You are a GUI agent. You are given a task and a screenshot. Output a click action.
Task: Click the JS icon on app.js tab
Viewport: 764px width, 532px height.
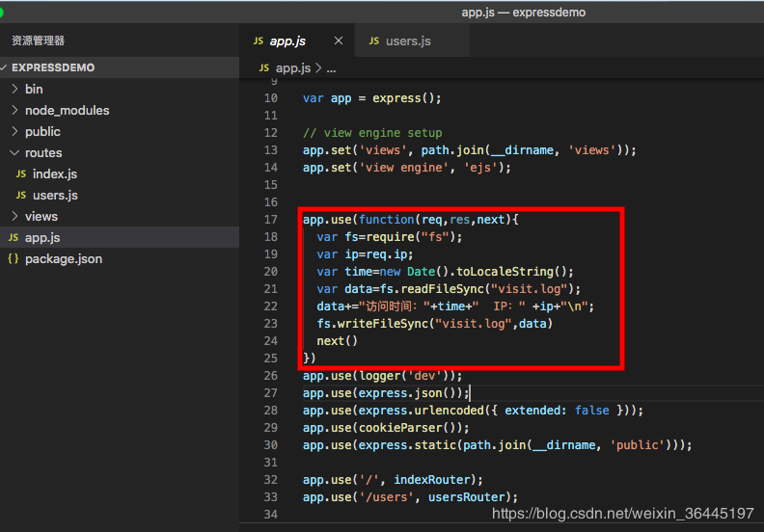pyautogui.click(x=259, y=40)
